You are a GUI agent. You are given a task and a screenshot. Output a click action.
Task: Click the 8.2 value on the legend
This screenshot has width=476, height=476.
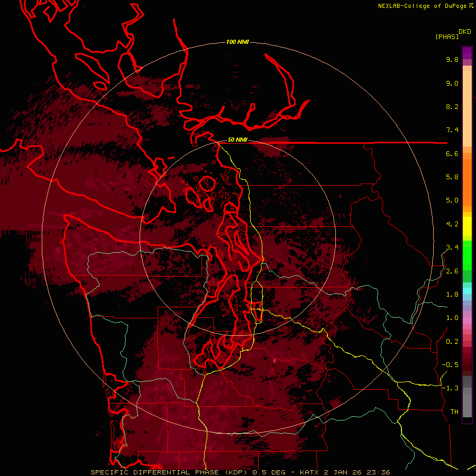tap(452, 106)
